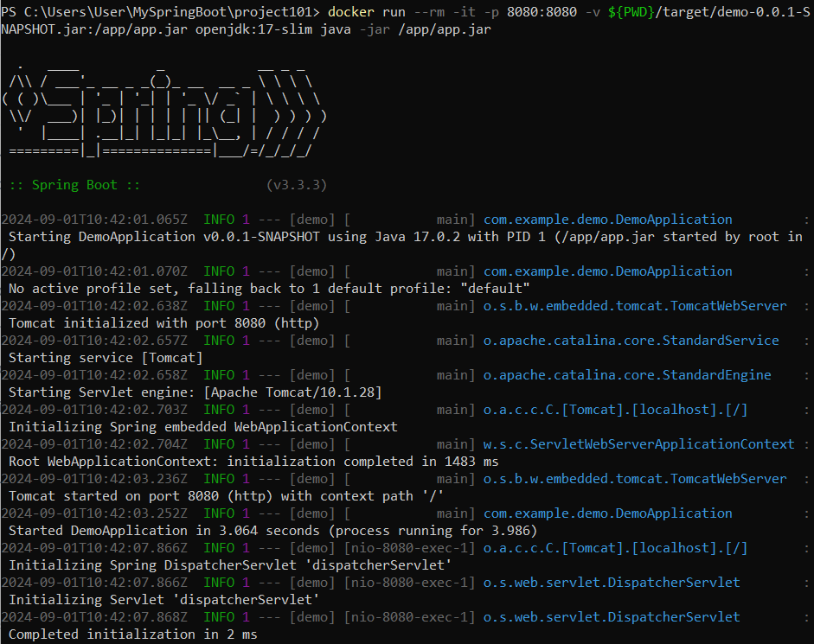Click timestamp 2024-09-01T10:42:03.236Z
The width and height of the screenshot is (814, 644).
coord(94,479)
